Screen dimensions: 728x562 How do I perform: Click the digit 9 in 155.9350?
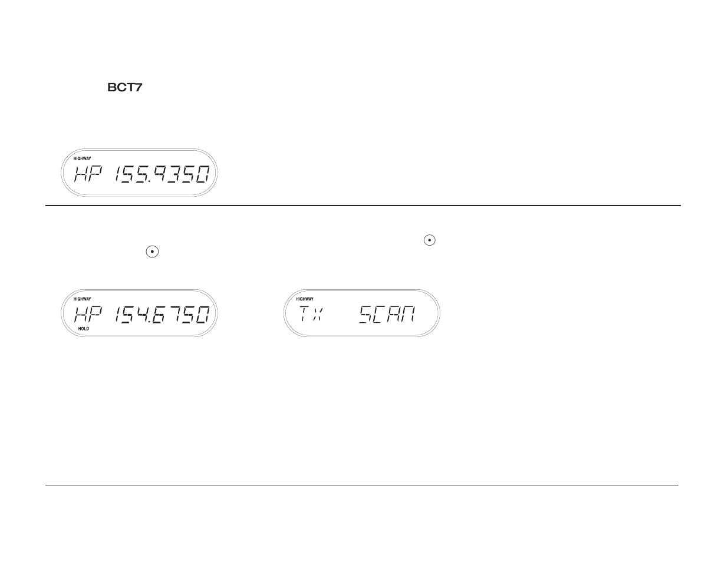point(158,174)
